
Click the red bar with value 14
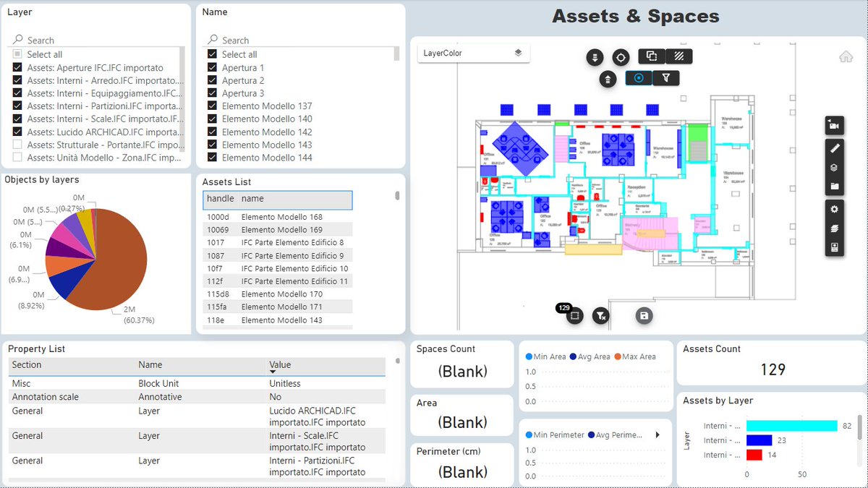tap(754, 455)
